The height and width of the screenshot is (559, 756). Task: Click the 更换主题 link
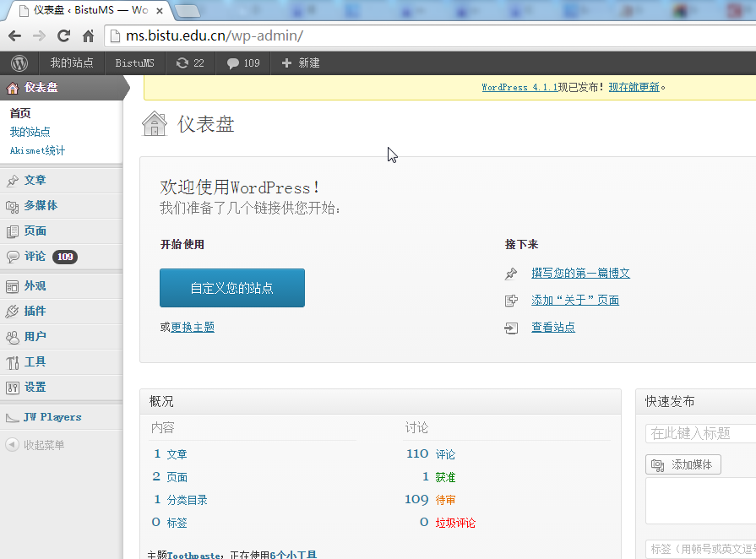coord(193,327)
